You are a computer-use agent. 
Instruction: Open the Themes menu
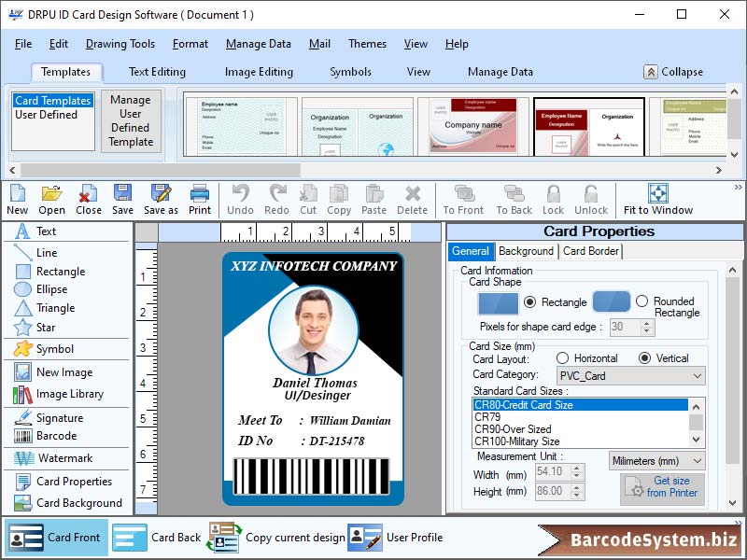point(367,43)
